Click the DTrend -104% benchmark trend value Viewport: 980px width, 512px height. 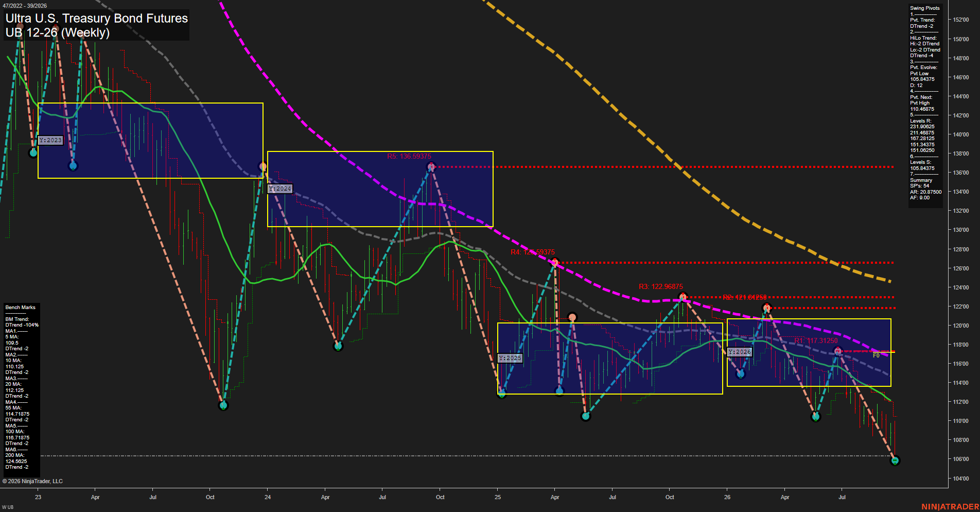coord(22,325)
